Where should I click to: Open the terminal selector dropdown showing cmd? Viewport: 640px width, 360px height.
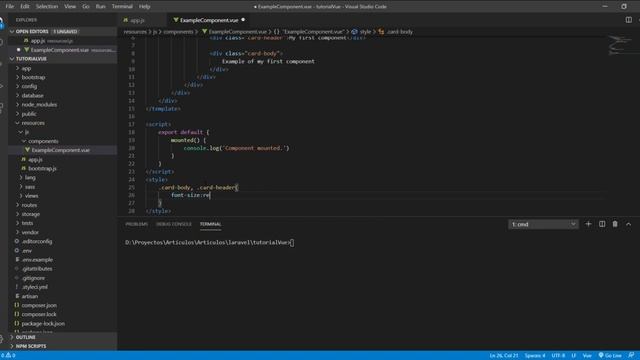click(543, 224)
